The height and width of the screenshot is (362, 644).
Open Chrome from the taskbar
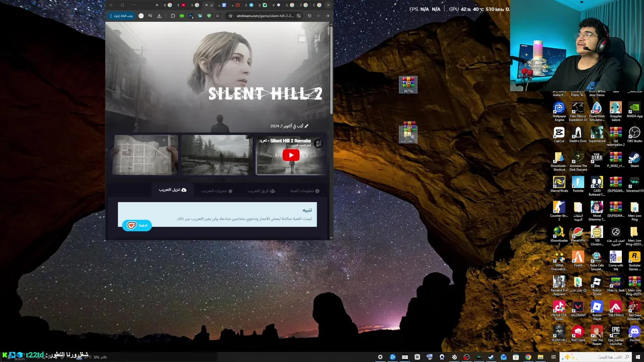528,357
